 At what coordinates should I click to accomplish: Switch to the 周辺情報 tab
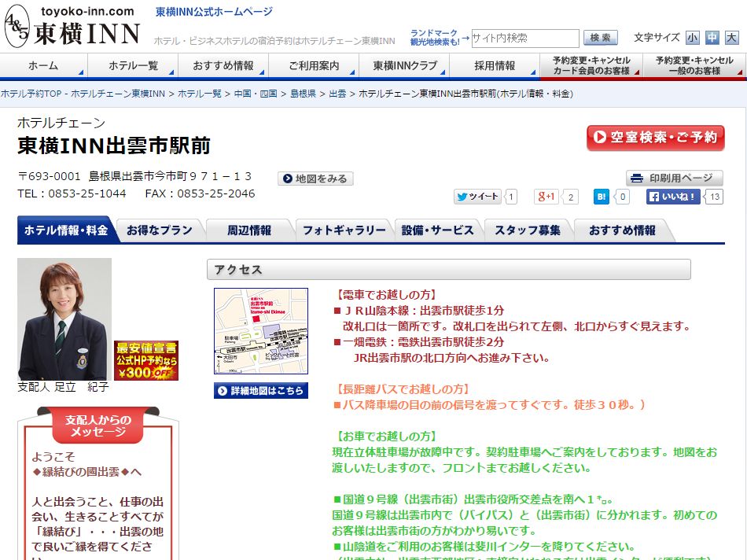(249, 230)
